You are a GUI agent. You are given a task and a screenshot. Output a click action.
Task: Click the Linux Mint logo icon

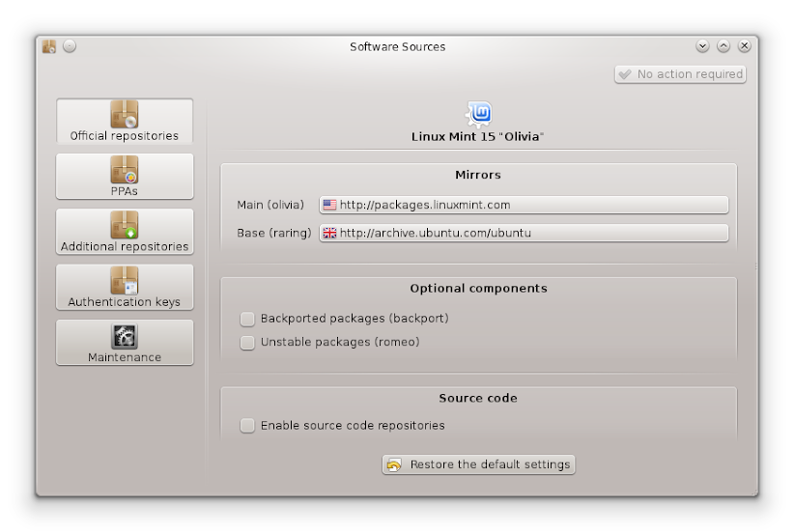tap(478, 113)
